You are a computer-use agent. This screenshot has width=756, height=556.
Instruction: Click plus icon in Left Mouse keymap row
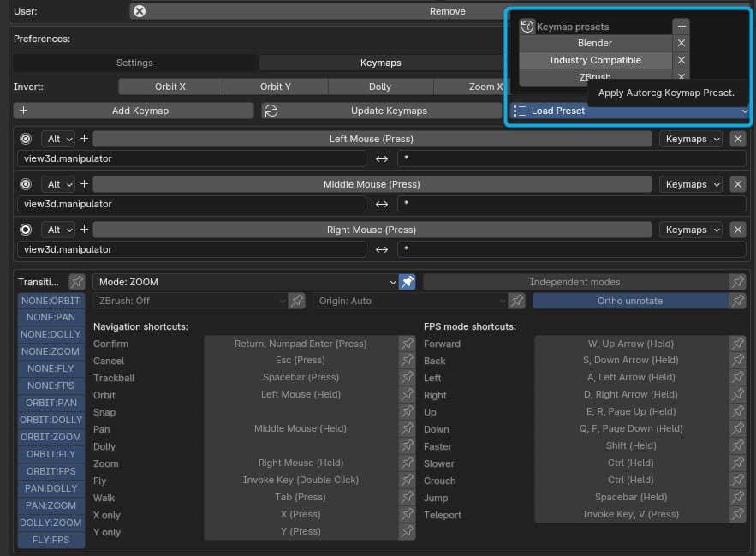pyautogui.click(x=84, y=139)
